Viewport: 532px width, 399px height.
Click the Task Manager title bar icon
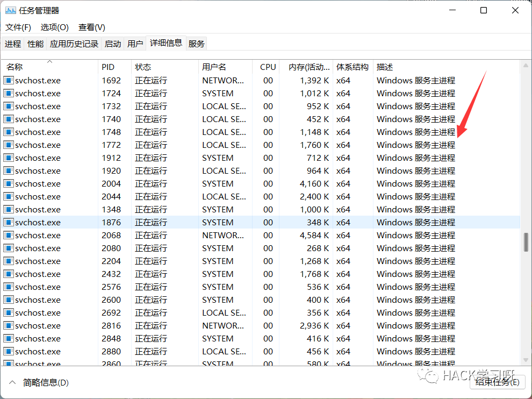[11, 11]
